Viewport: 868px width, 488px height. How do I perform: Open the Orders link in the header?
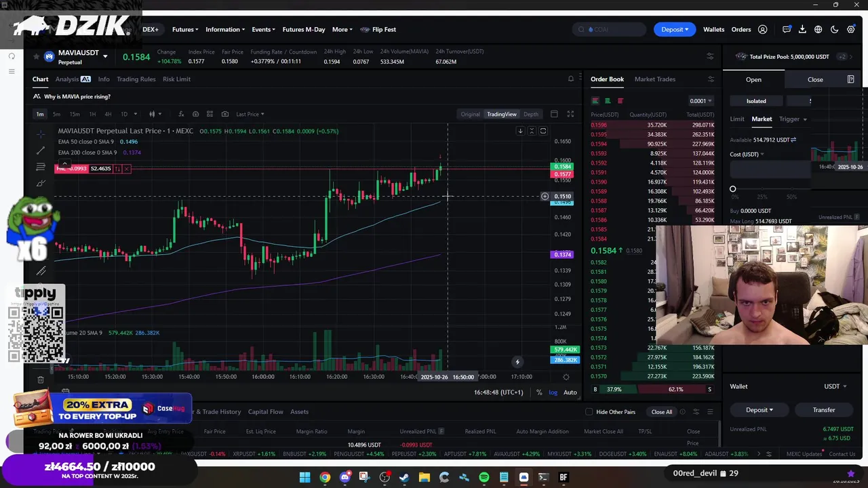[741, 30]
